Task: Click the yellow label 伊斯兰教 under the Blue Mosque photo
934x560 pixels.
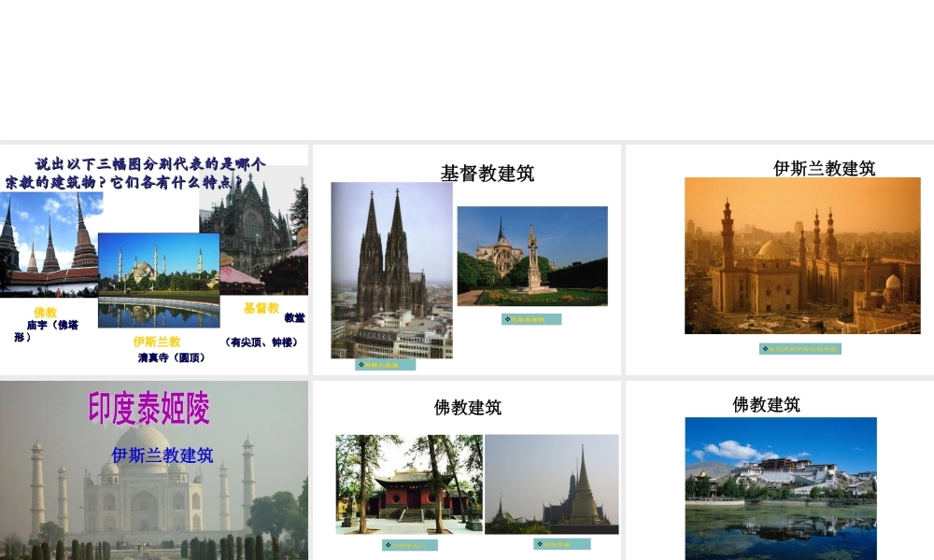Action: (x=157, y=342)
